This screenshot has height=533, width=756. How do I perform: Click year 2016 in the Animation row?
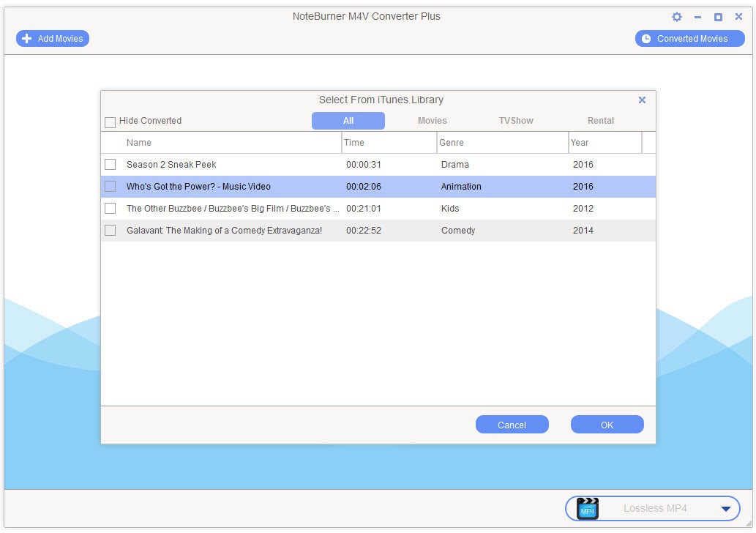point(583,187)
